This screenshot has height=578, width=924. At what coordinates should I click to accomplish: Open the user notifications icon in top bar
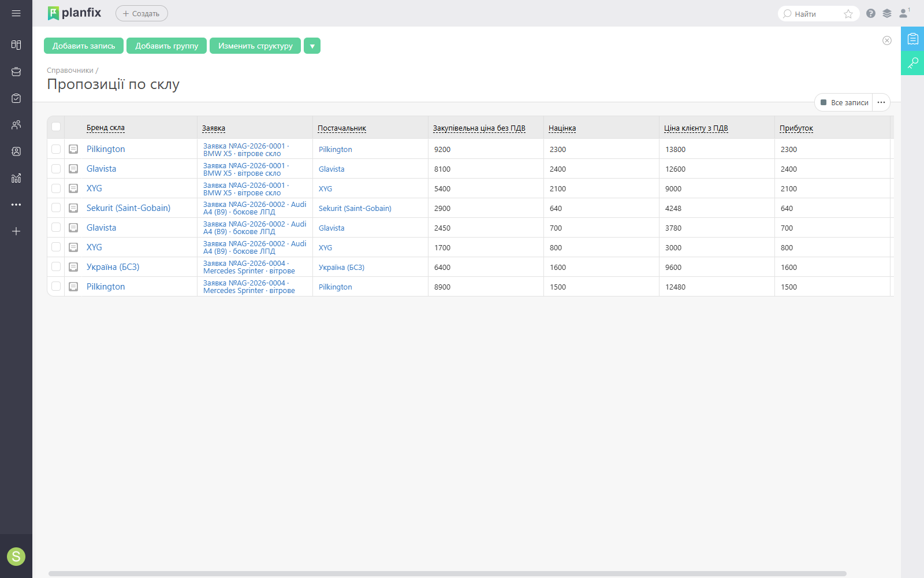coord(904,13)
